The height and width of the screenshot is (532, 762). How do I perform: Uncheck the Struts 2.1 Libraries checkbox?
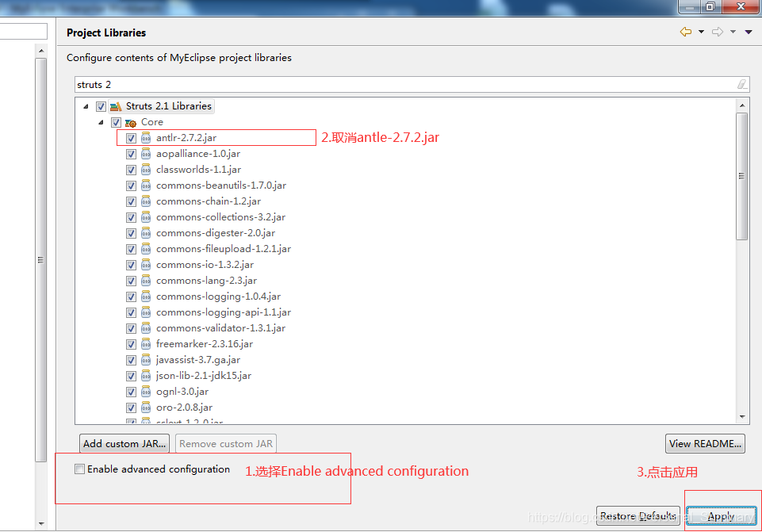[101, 106]
